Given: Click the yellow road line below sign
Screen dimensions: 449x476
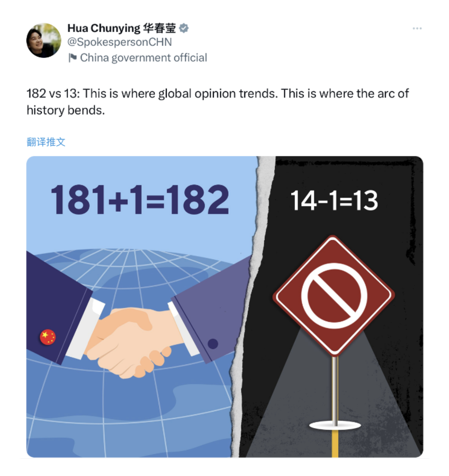Looking at the screenshot, I should tap(335, 444).
